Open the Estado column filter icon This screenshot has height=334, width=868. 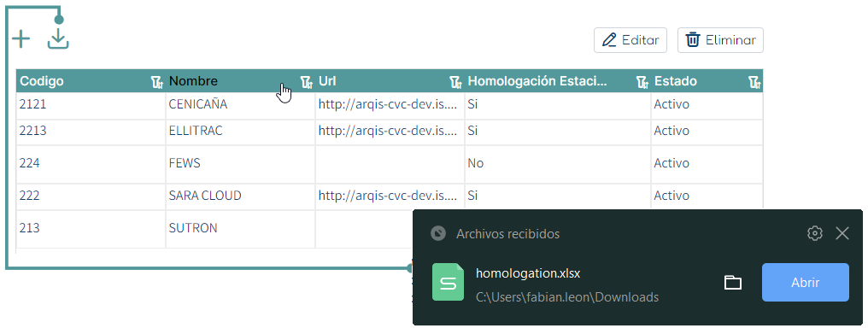pyautogui.click(x=754, y=83)
